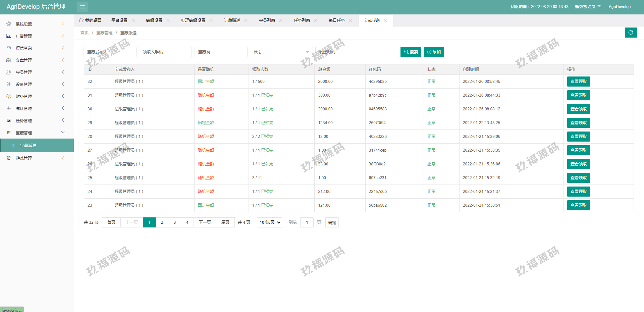
Task: Click the ad management picture icon
Action: 9,36
